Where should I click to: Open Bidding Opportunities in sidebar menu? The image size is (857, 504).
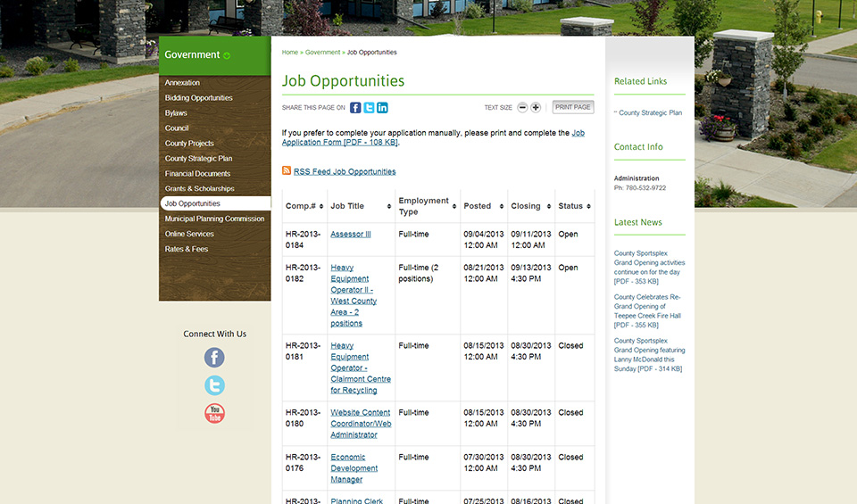point(198,98)
